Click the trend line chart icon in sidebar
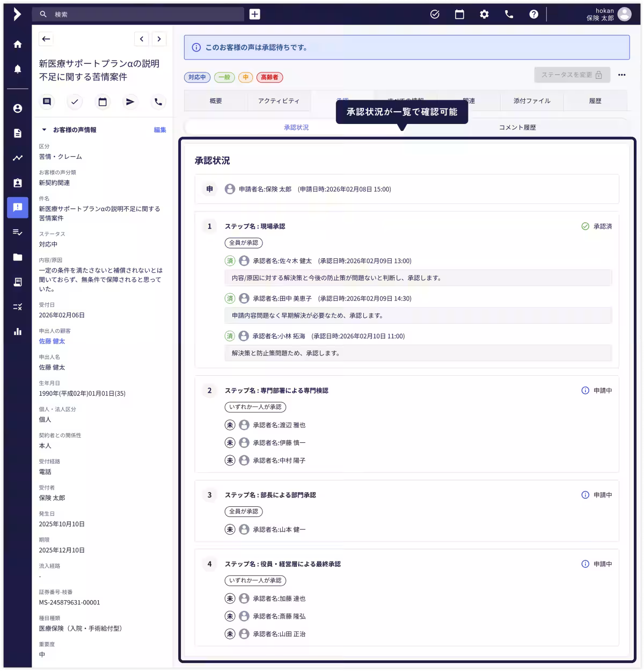This screenshot has height=671, width=644. point(17,158)
